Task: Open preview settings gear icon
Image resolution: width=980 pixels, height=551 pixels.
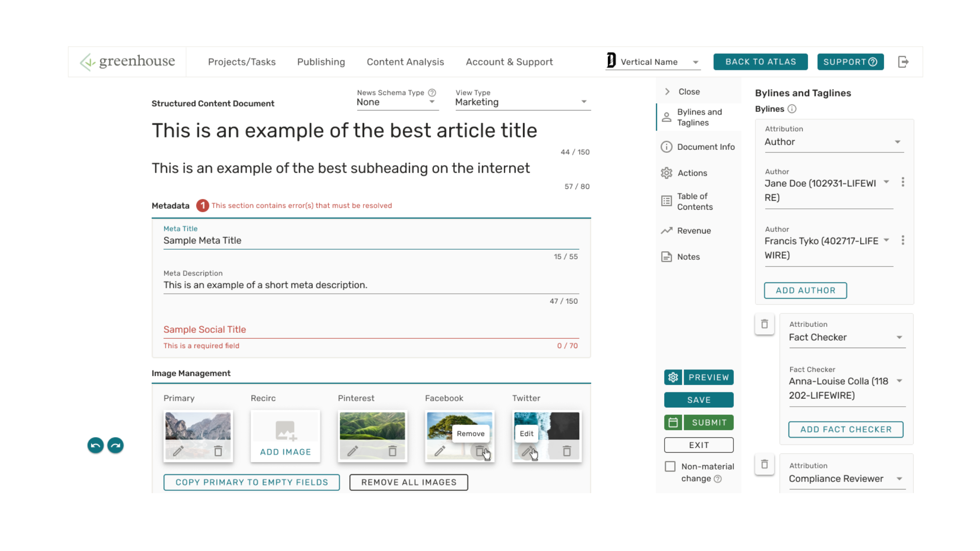Action: coord(673,377)
